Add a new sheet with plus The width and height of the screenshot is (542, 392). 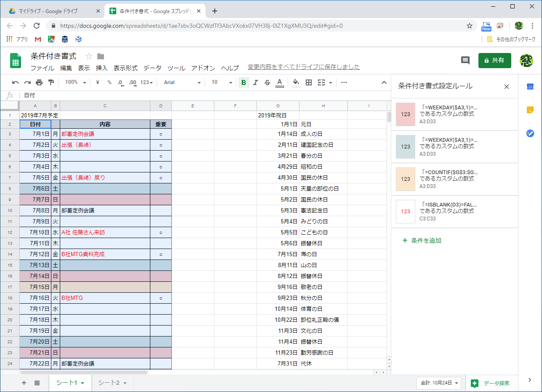24,383
